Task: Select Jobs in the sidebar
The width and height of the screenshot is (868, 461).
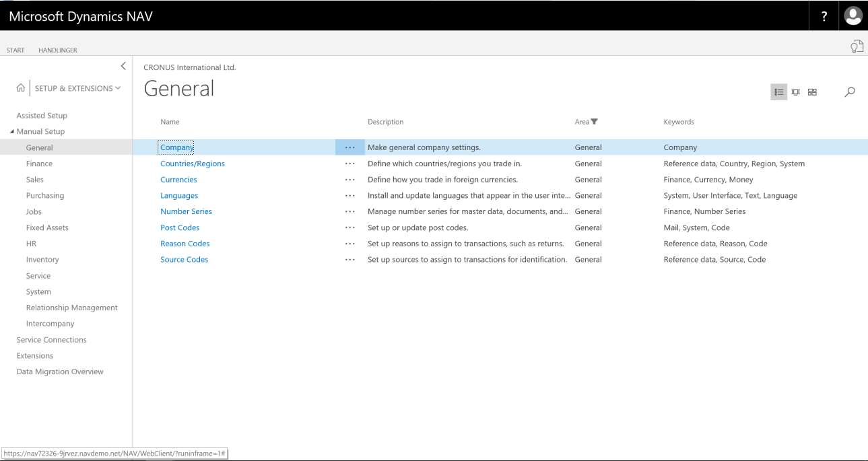Action: 34,211
